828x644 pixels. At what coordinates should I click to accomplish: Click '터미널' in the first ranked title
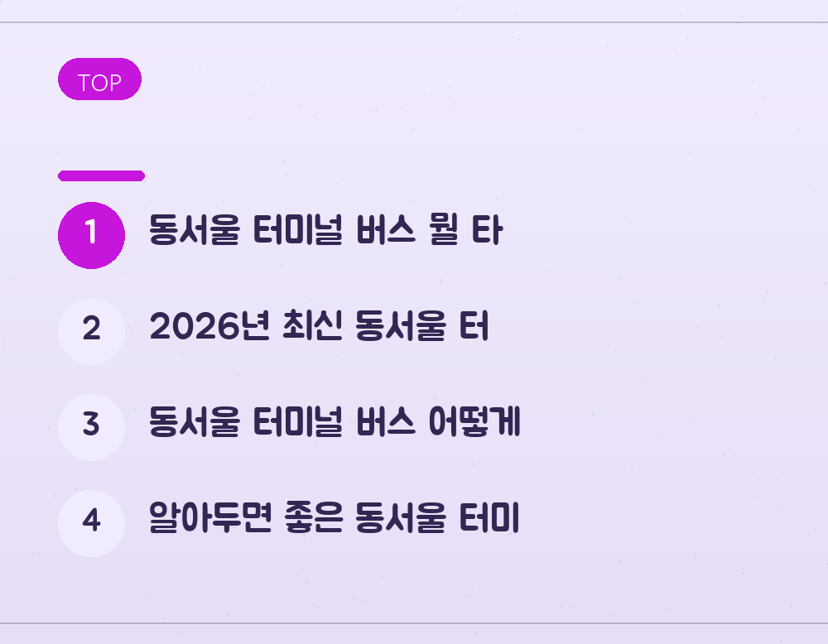[298, 230]
